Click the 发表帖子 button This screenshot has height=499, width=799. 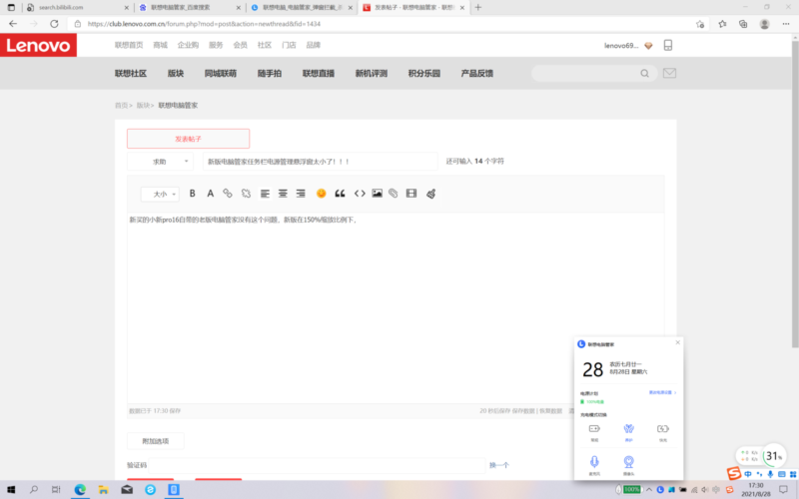188,139
